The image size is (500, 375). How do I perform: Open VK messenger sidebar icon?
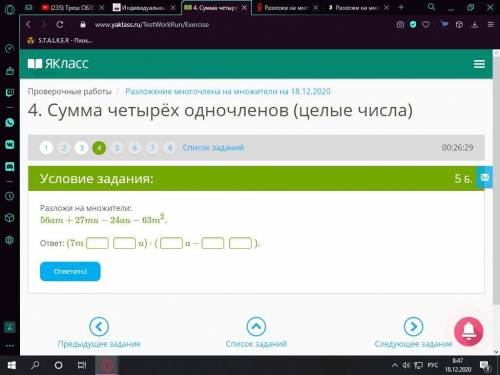(x=10, y=145)
